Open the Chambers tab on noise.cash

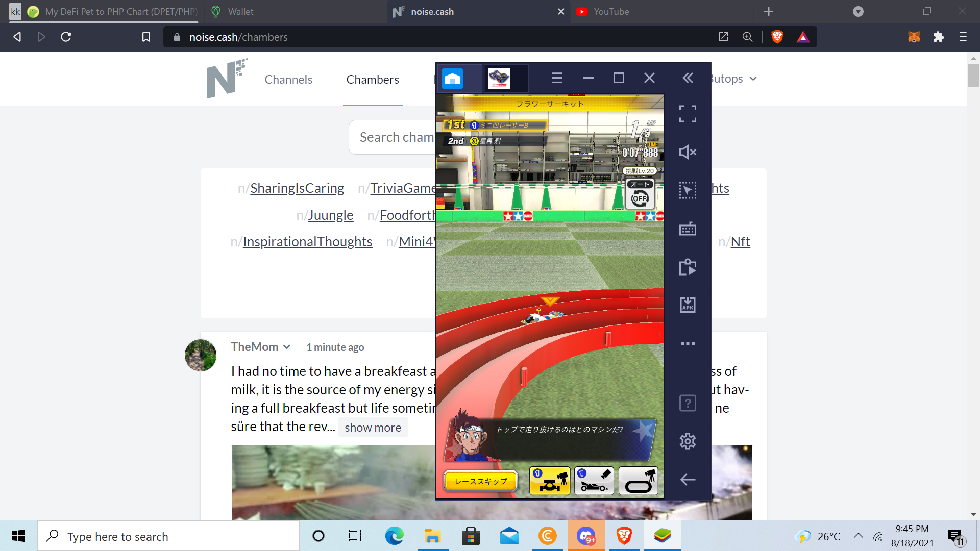pyautogui.click(x=373, y=80)
